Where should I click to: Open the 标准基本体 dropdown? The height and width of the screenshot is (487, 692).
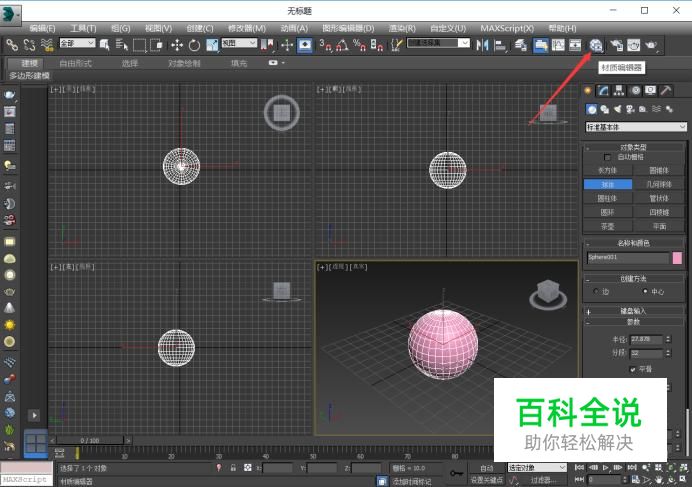coord(636,127)
